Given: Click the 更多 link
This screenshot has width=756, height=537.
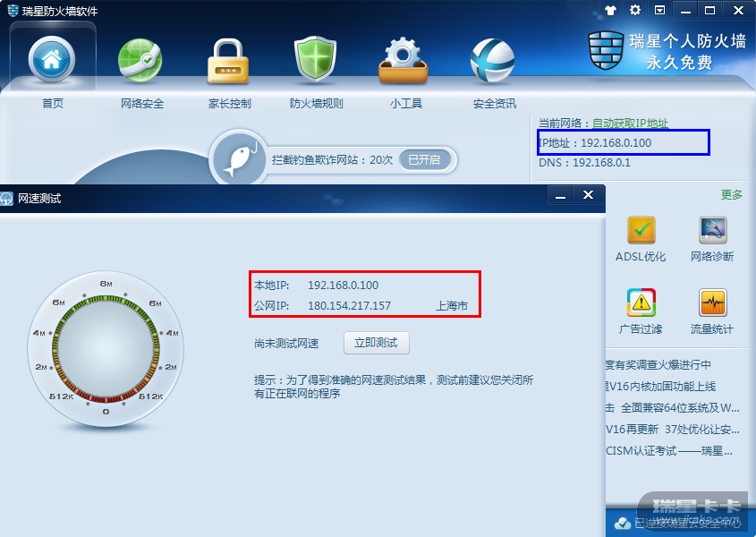Looking at the screenshot, I should (x=732, y=194).
